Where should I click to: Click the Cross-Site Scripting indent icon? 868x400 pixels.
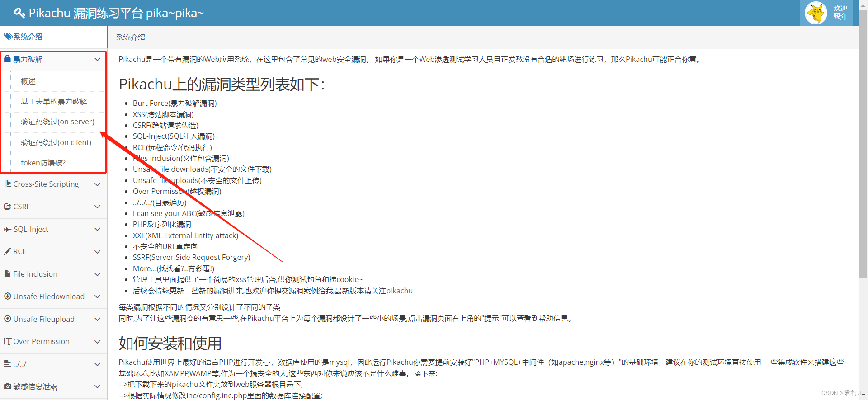pos(7,184)
